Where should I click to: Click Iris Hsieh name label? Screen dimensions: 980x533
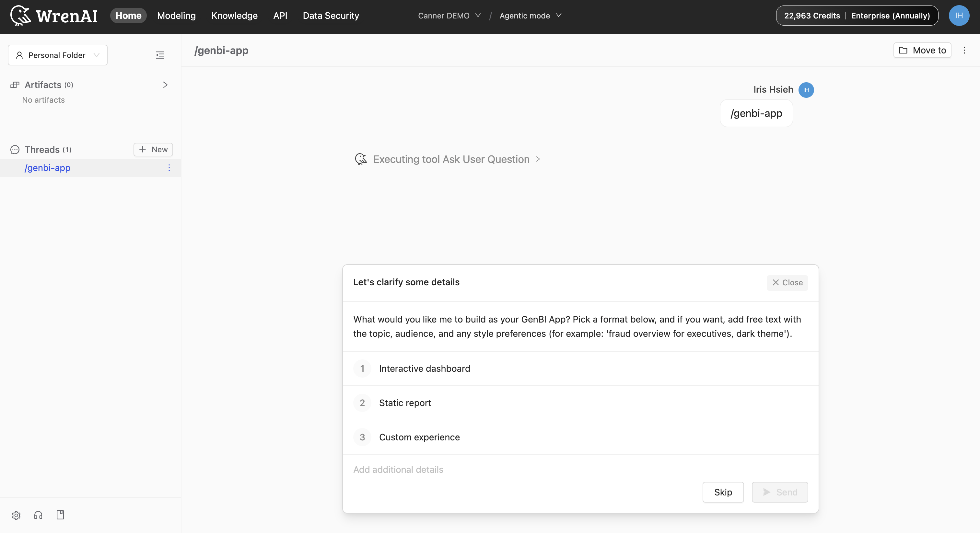(x=773, y=90)
